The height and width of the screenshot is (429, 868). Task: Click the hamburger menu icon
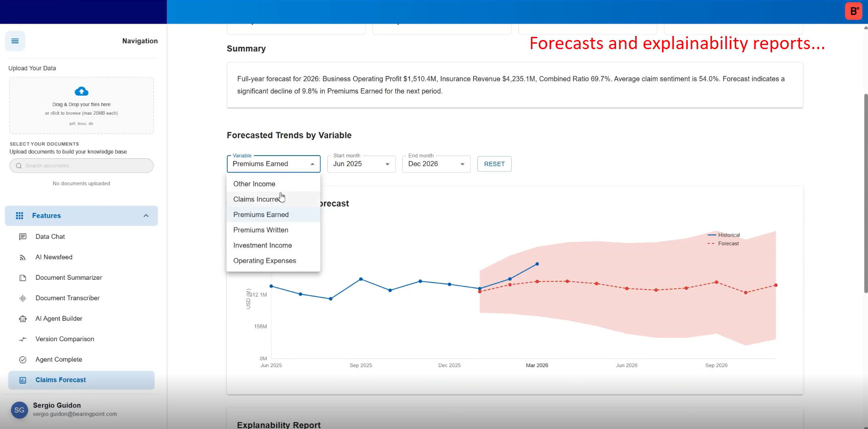pyautogui.click(x=15, y=41)
